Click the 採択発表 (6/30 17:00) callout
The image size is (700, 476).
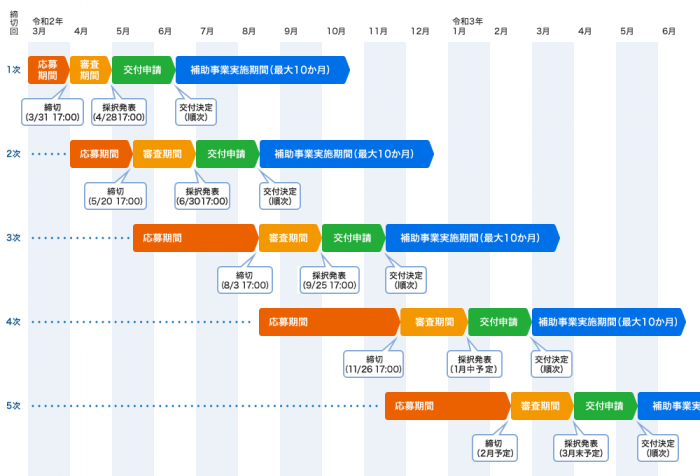(x=202, y=195)
